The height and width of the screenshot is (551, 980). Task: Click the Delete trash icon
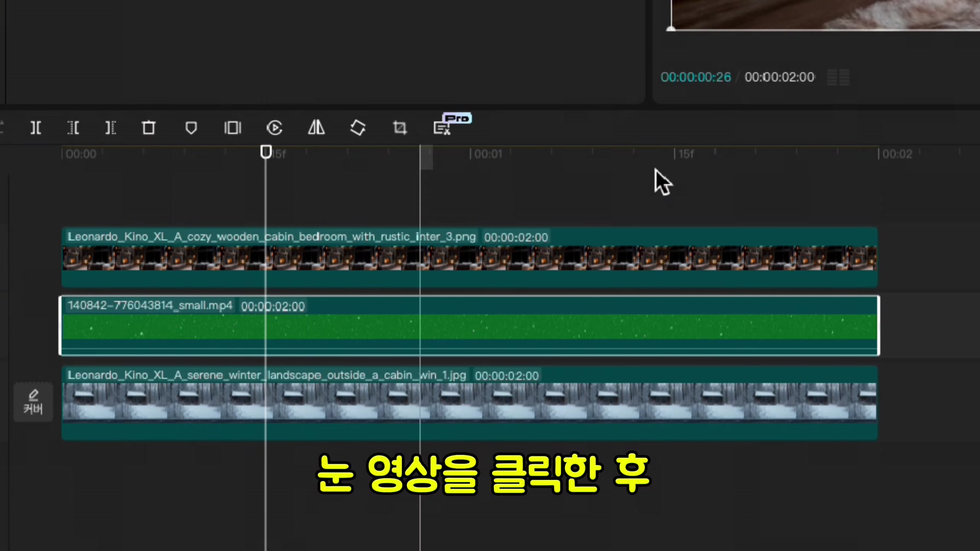tap(149, 128)
